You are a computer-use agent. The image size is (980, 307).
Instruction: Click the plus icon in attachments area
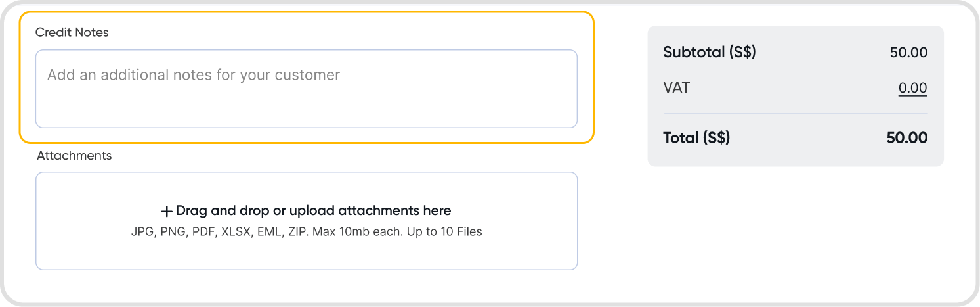167,212
